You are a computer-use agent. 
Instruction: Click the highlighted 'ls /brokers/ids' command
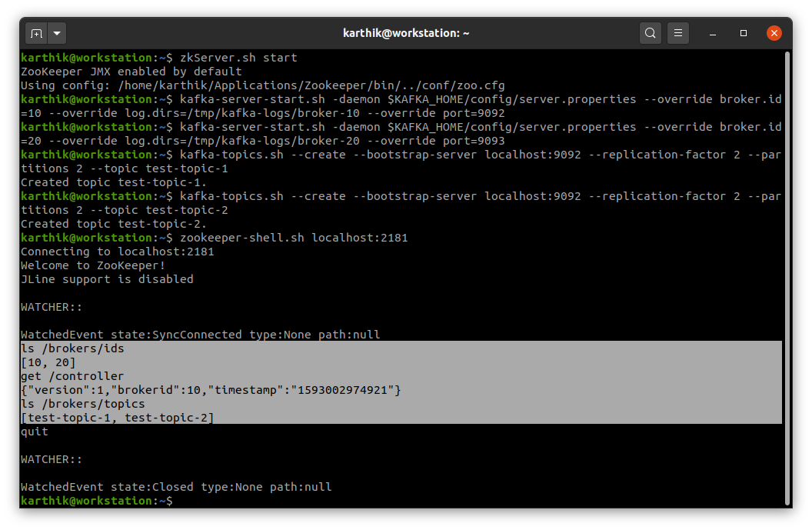[x=72, y=348]
